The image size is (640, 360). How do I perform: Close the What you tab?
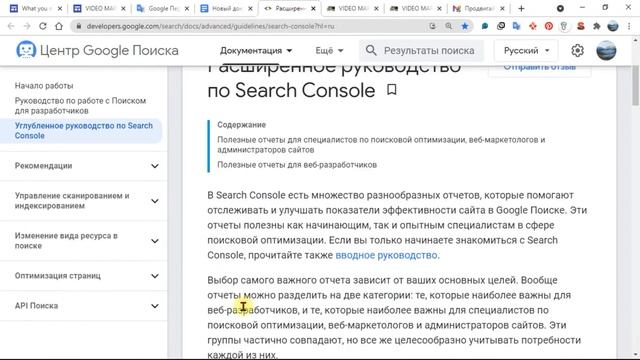tap(60, 8)
